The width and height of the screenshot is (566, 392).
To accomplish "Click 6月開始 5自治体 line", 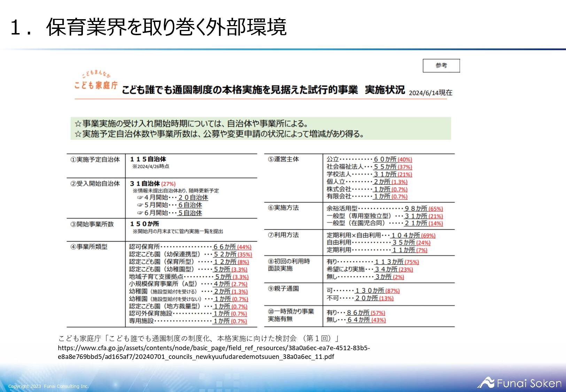I will click(x=170, y=213).
